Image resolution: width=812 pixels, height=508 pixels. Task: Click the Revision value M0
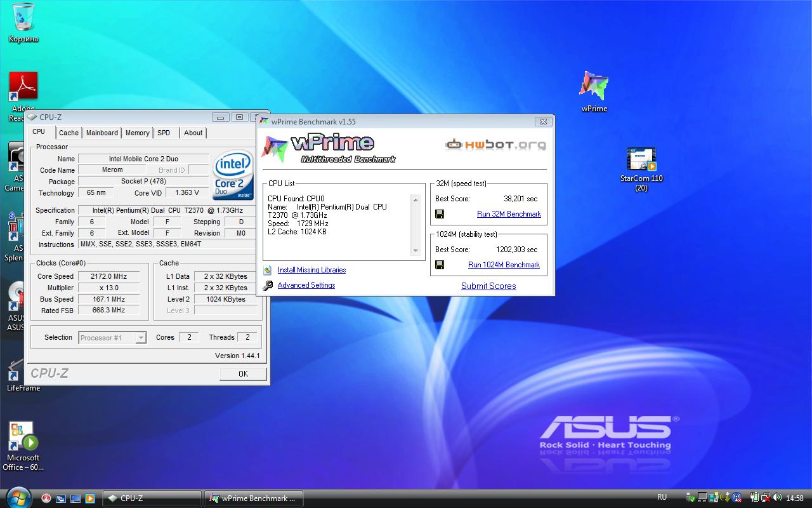pyautogui.click(x=241, y=233)
